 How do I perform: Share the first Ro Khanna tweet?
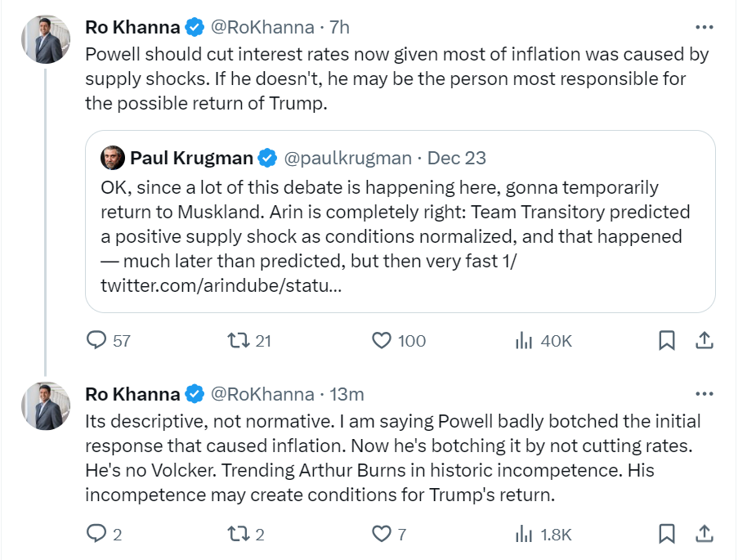pos(703,340)
